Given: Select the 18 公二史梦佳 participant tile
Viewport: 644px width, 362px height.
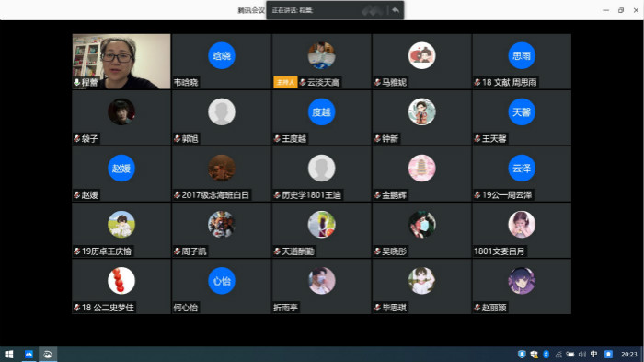Looking at the screenshot, I should (x=121, y=286).
